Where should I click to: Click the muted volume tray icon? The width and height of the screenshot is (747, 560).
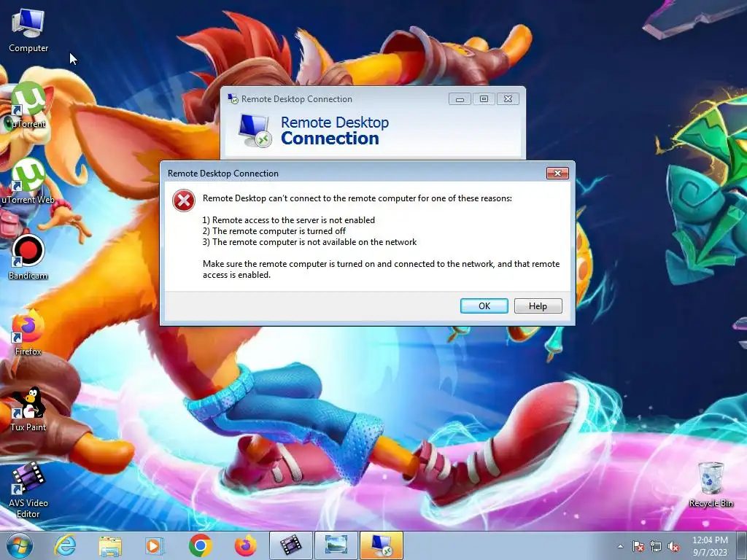coord(673,546)
